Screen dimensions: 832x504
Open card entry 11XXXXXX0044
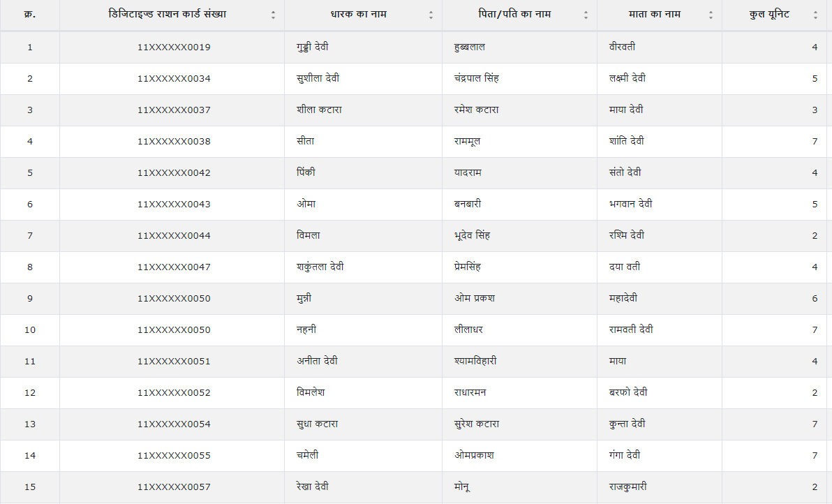(x=174, y=236)
